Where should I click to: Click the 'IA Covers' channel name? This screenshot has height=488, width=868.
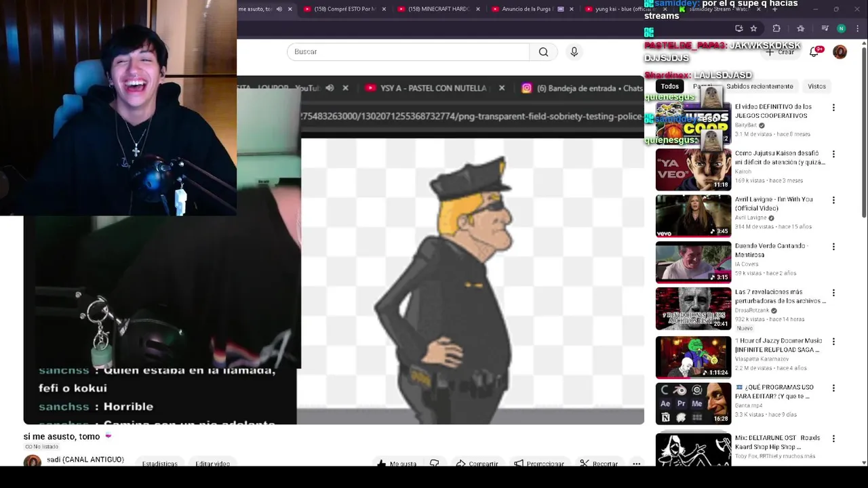[x=747, y=264]
